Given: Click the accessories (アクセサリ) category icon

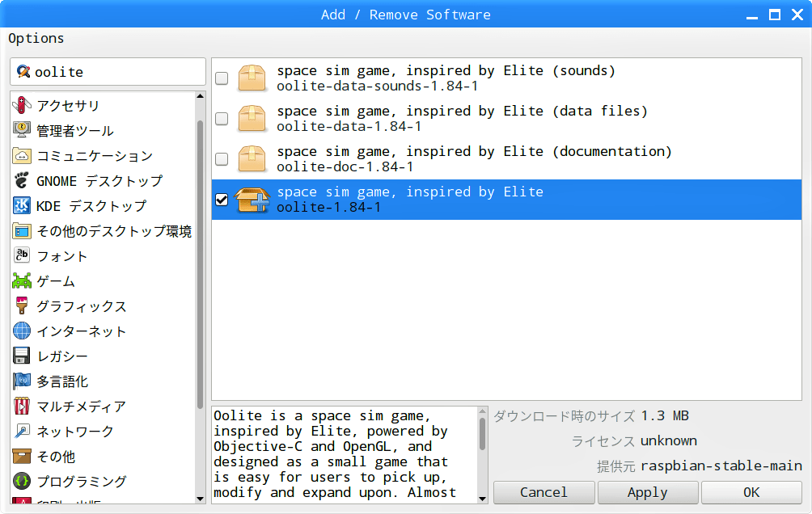Looking at the screenshot, I should coord(21,105).
